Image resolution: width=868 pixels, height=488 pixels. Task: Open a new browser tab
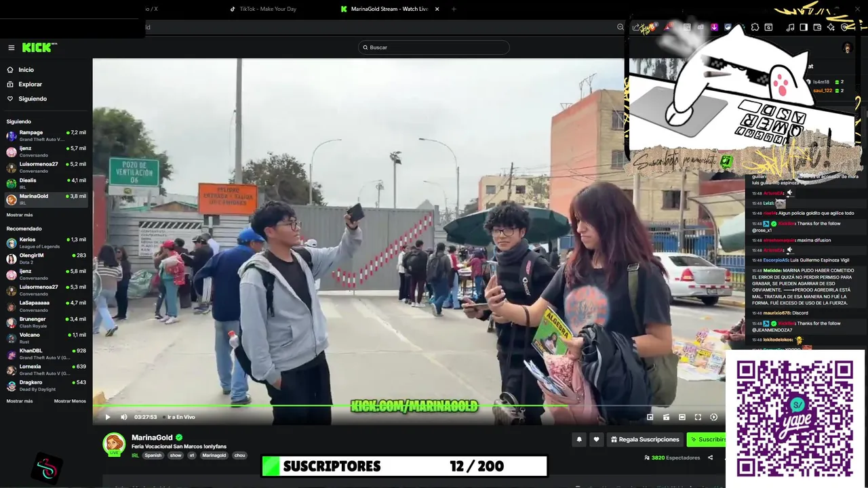[454, 9]
